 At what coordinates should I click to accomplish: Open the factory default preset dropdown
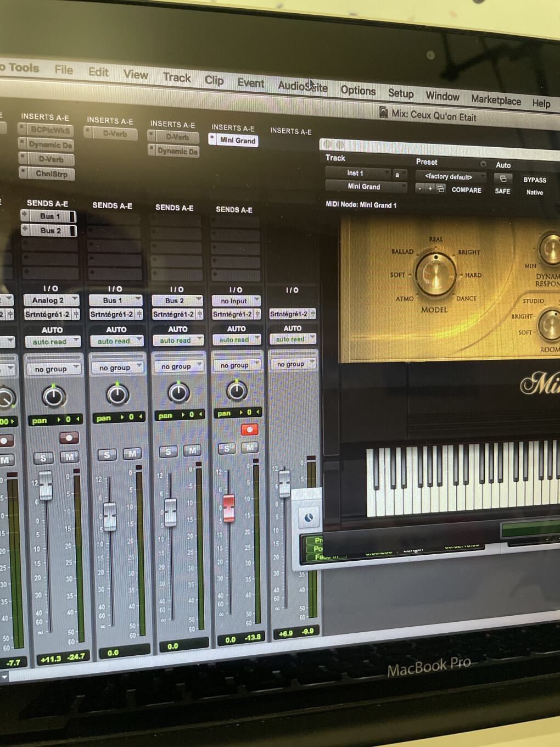point(450,176)
